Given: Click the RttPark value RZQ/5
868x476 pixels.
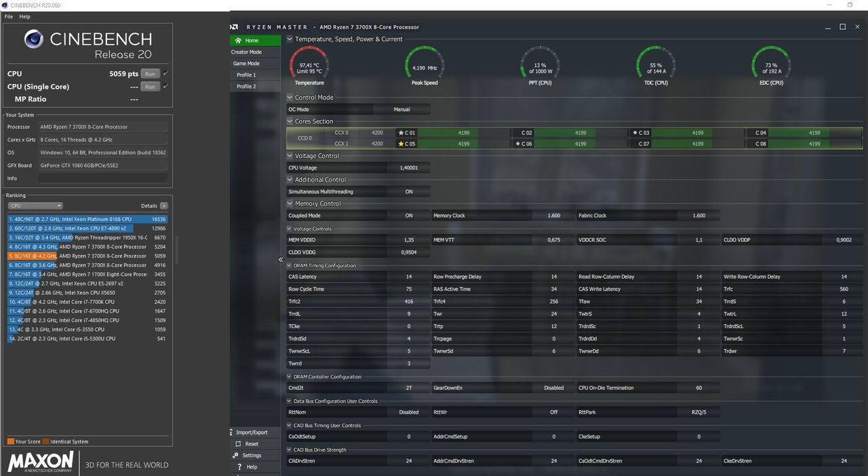Looking at the screenshot, I should (699, 412).
